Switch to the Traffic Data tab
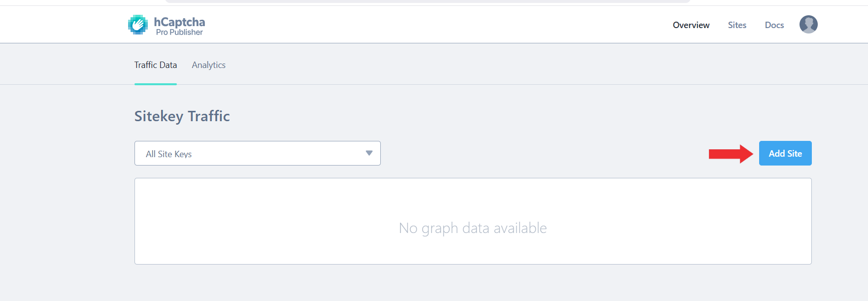 point(155,65)
